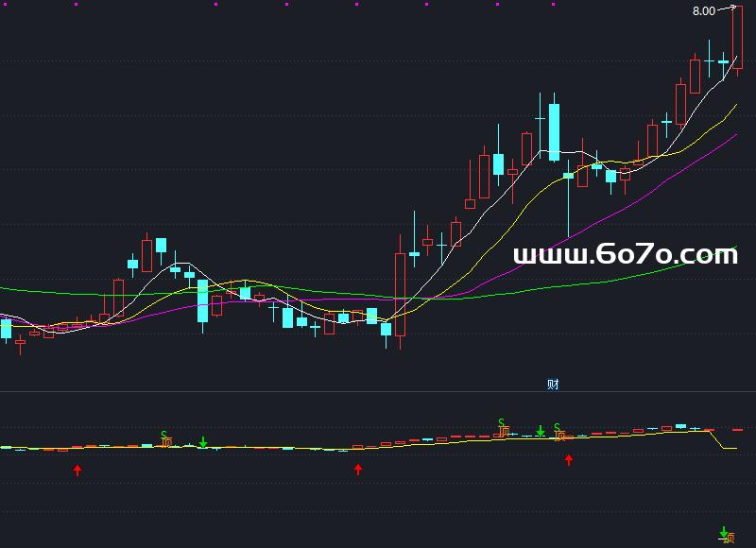Click the leftmost red up arrow buy signal
The width and height of the screenshot is (756, 548).
(77, 471)
